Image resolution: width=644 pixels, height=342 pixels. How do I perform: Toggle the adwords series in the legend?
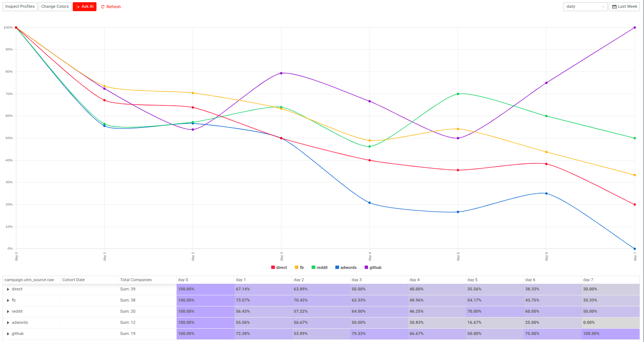click(348, 267)
